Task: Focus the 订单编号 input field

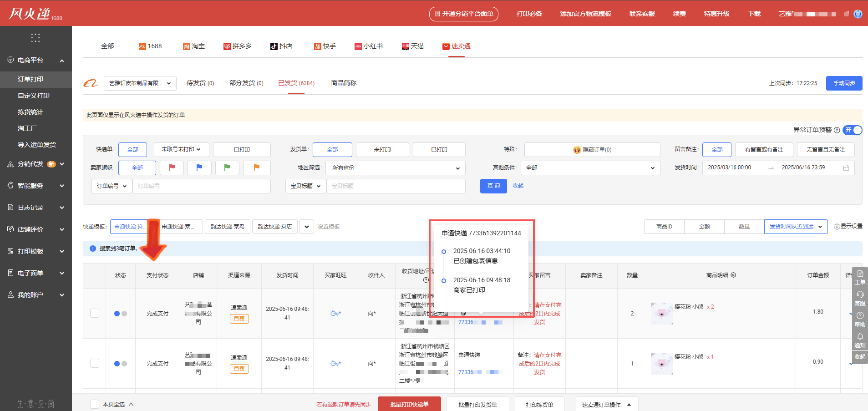Action: (202, 186)
